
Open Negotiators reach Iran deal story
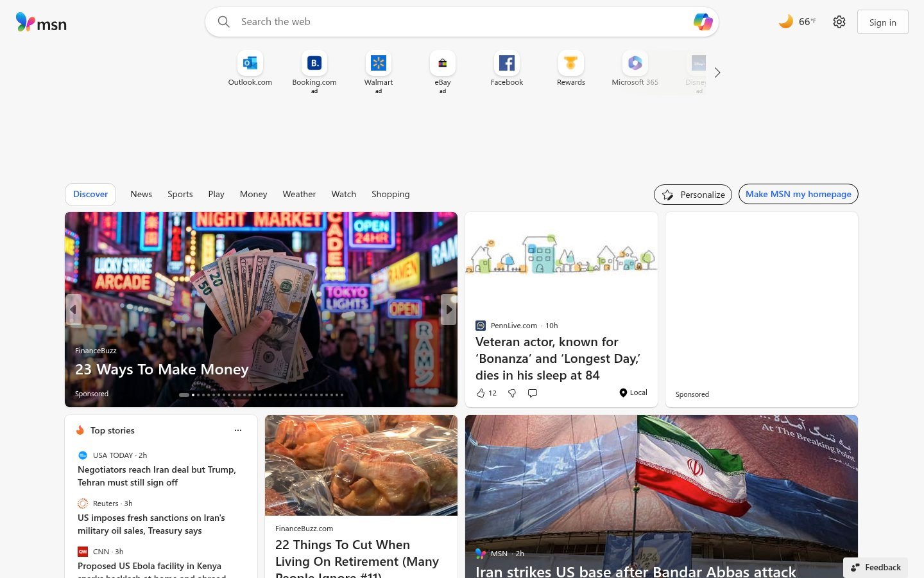[x=157, y=476]
